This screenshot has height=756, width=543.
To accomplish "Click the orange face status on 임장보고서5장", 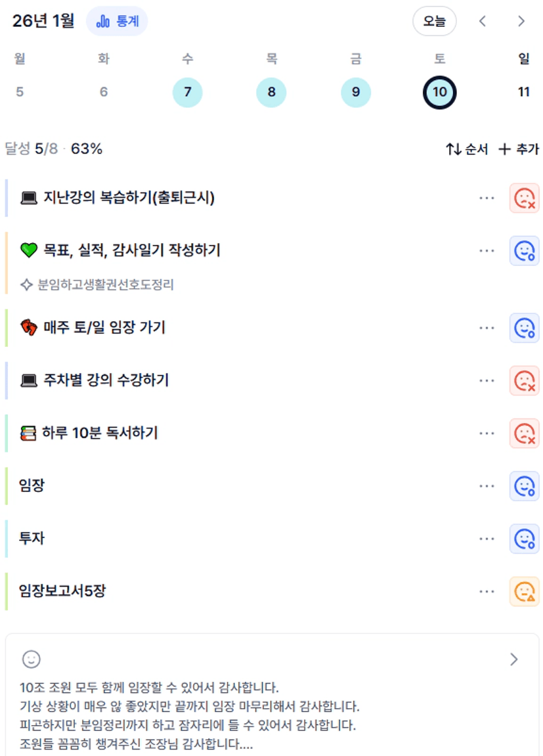I will coord(524,592).
